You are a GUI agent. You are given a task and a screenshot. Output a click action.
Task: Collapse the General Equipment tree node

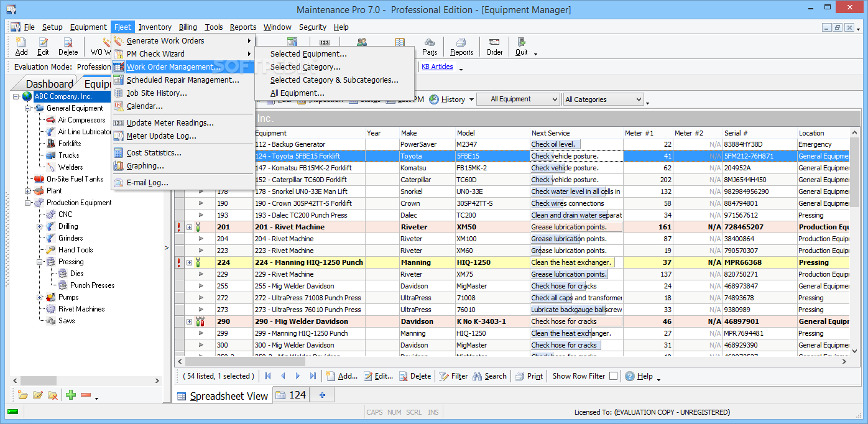(28, 108)
